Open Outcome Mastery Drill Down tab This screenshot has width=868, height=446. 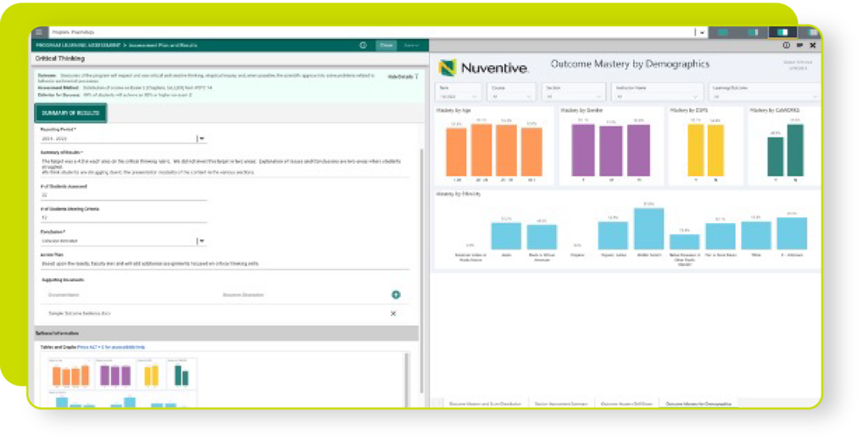[x=626, y=404]
